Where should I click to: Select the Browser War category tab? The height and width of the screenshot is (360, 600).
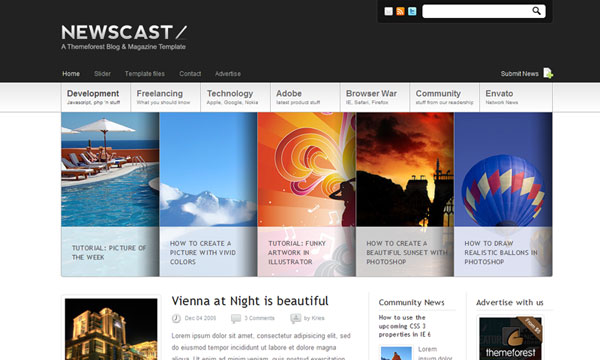point(375,97)
